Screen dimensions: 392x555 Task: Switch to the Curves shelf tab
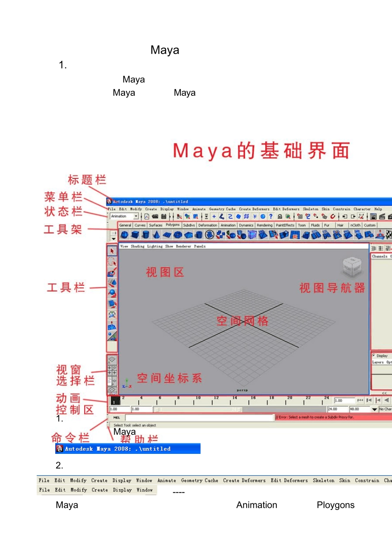[140, 225]
